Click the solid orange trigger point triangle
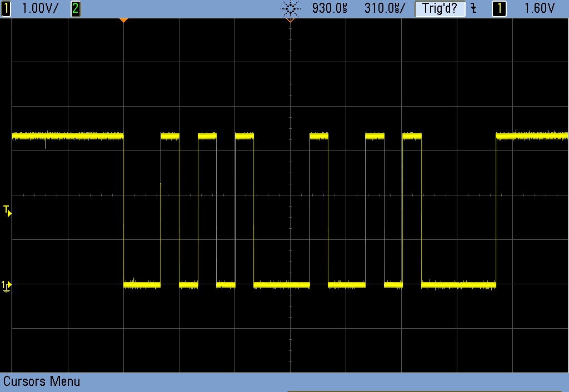The width and height of the screenshot is (569, 392). point(123,21)
